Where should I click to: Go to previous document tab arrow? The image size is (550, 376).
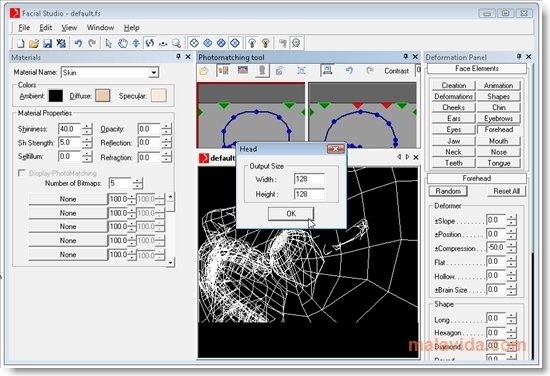[x=399, y=157]
